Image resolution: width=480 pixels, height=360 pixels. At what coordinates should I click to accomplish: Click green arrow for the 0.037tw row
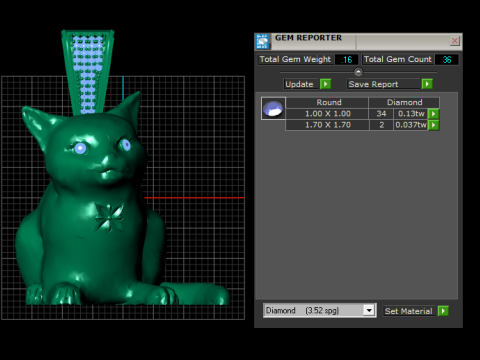(433, 125)
